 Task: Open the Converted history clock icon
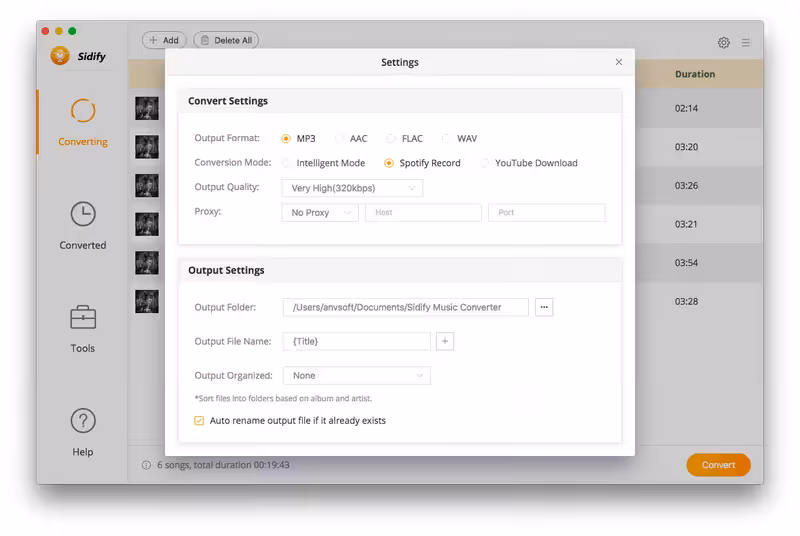(83, 214)
